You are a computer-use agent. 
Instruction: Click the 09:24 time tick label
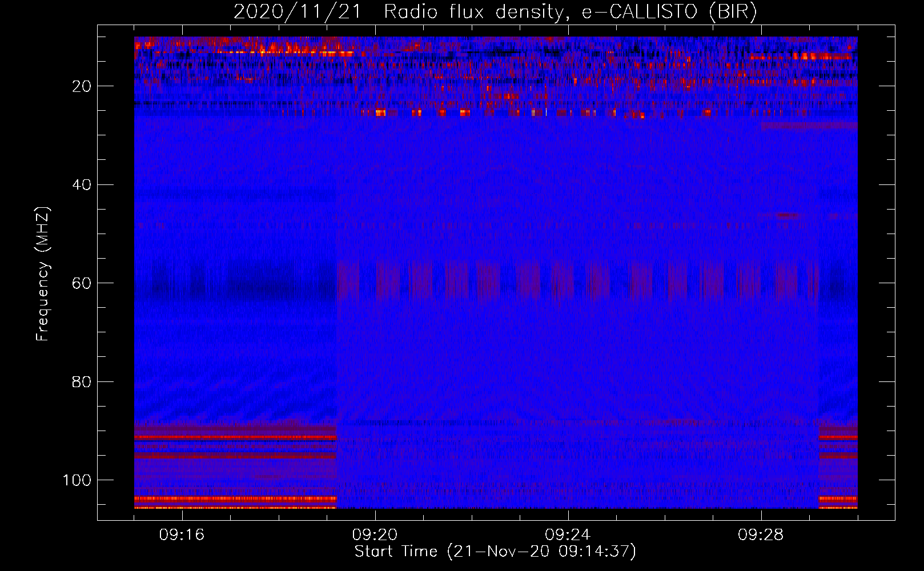568,535
